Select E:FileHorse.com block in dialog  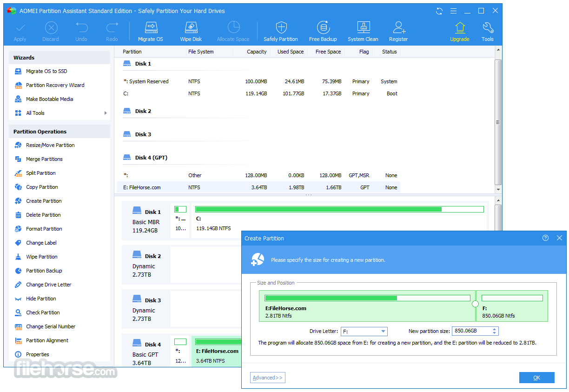[x=367, y=306]
